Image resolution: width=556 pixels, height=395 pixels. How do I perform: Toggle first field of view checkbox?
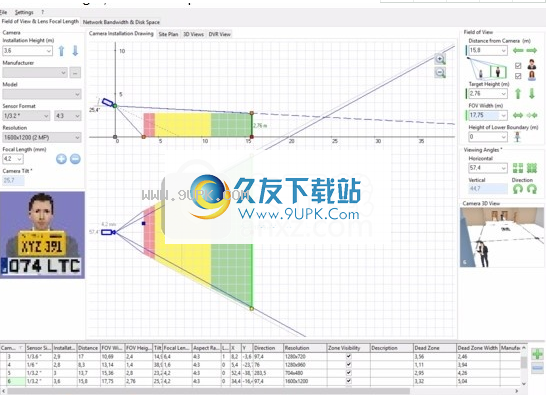point(518,66)
